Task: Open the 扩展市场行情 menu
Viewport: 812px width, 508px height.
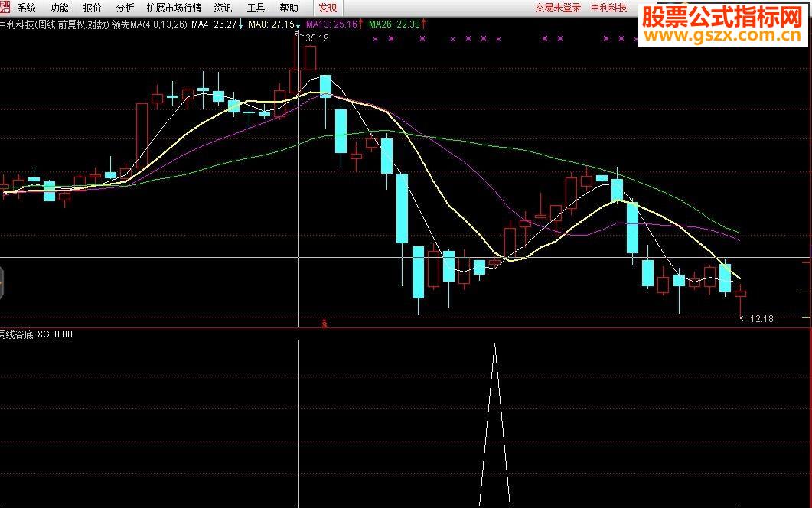Action: pos(174,8)
